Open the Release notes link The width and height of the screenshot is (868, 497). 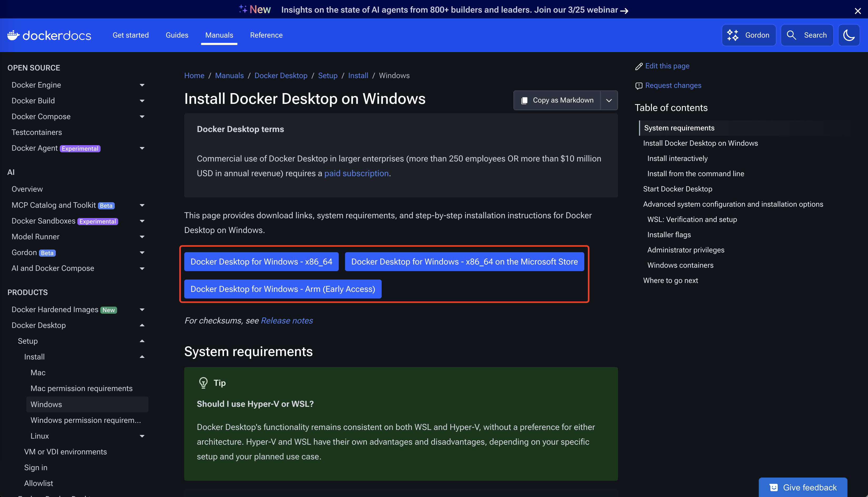(287, 321)
